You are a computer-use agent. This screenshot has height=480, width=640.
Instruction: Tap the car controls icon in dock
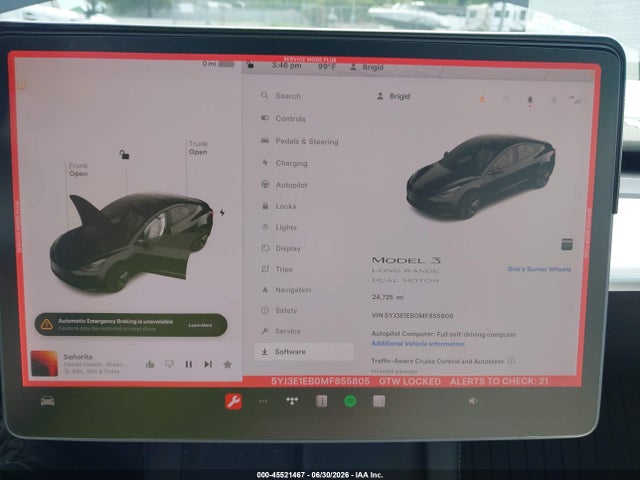[x=48, y=401]
